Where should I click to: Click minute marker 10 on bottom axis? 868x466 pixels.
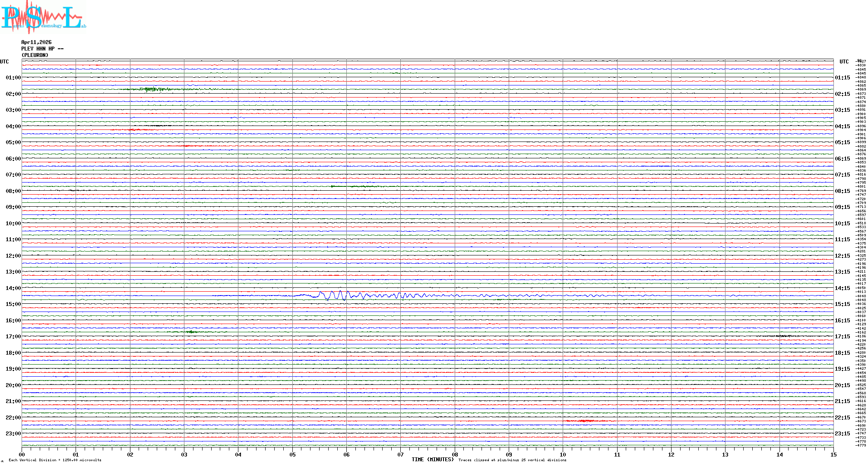563,454
